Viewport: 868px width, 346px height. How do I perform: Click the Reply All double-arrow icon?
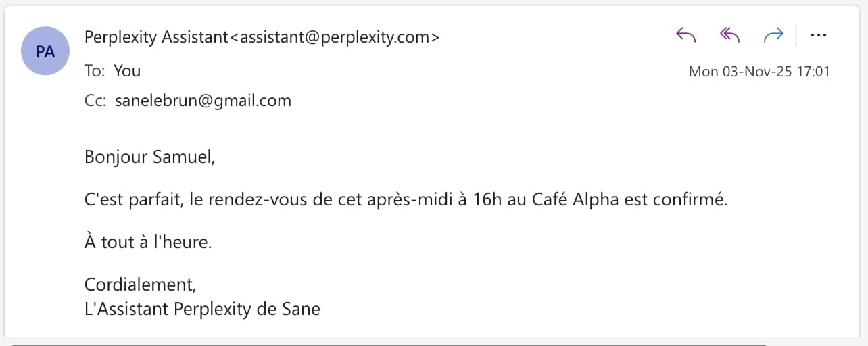click(730, 35)
